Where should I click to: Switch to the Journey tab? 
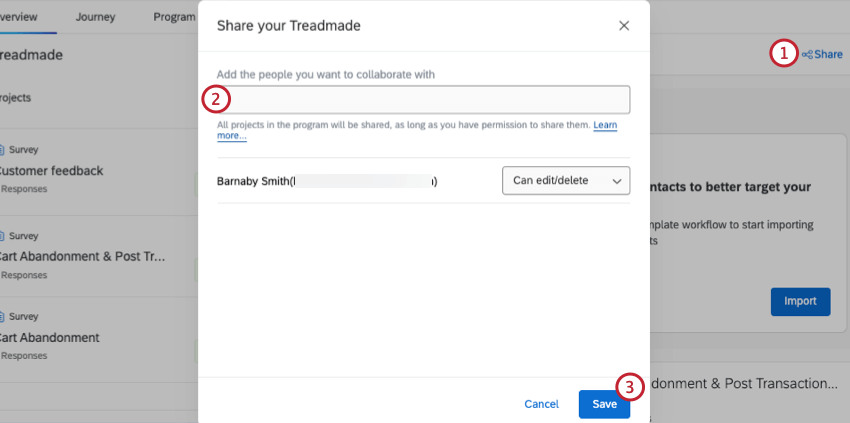(x=96, y=16)
